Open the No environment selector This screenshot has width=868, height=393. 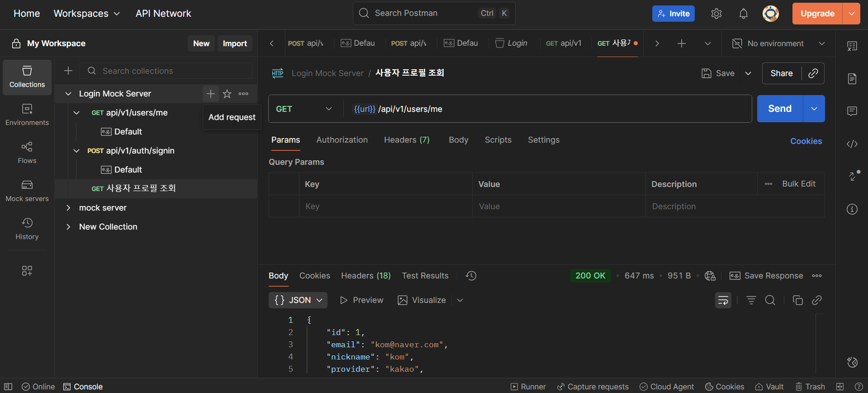[778, 43]
